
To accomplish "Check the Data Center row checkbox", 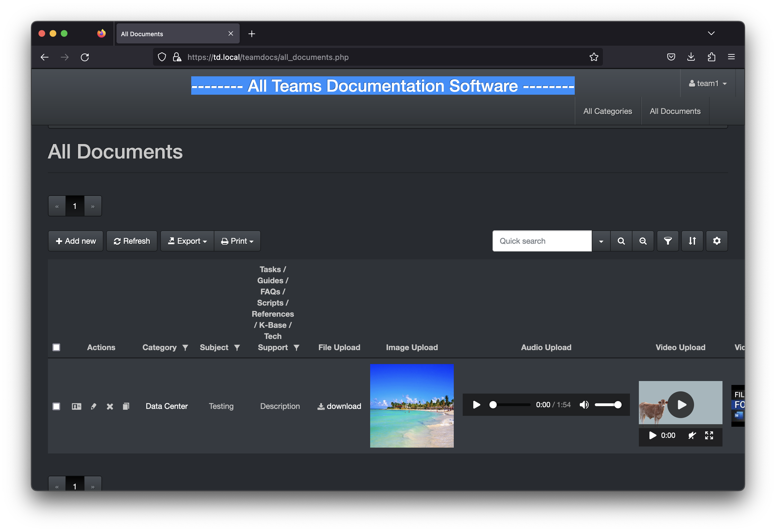I will [x=56, y=406].
